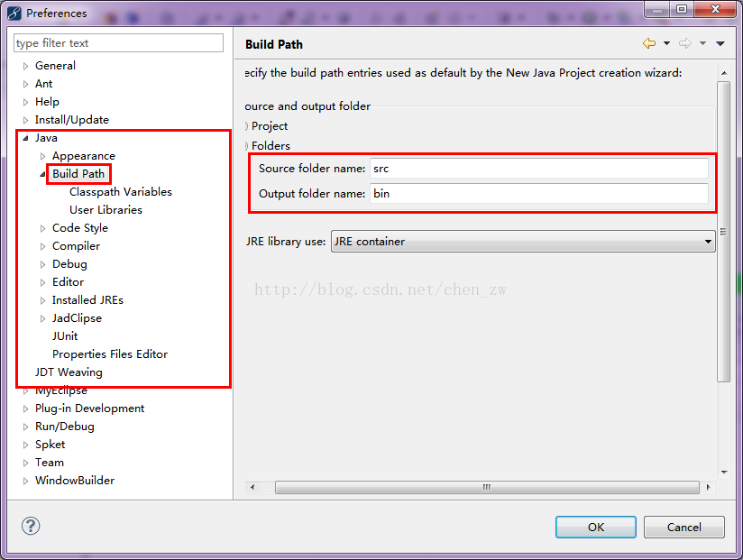Select Debug under Java
The height and width of the screenshot is (560, 743).
[69, 264]
